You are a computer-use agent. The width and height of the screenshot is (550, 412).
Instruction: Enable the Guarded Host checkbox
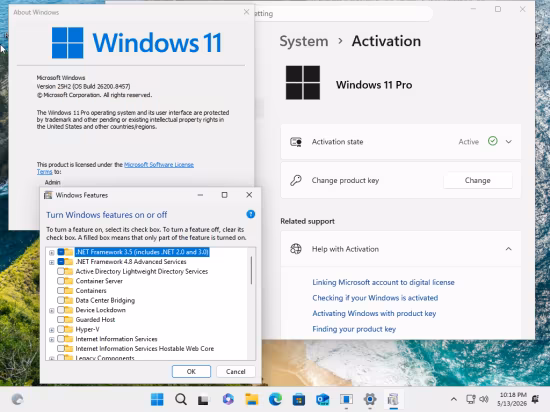[61, 319]
